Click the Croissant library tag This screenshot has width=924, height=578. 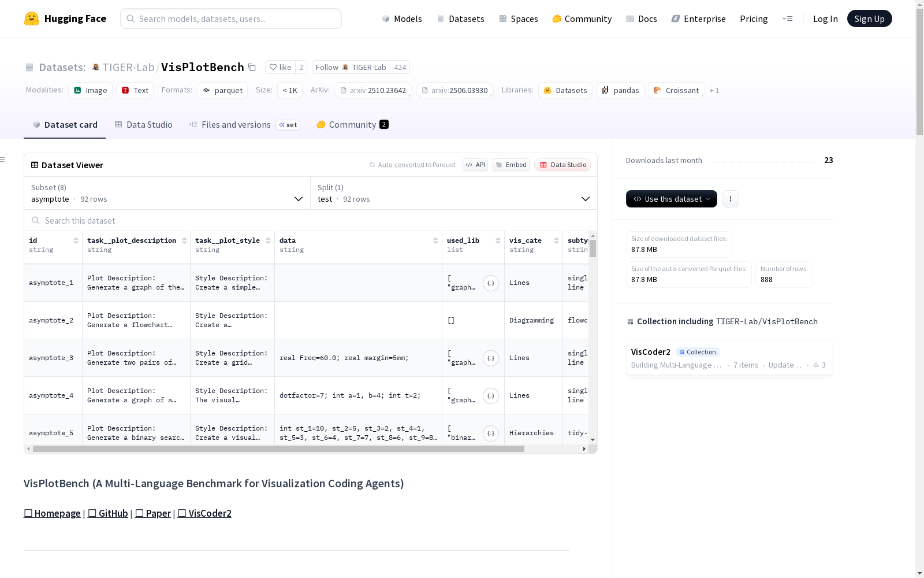[676, 90]
